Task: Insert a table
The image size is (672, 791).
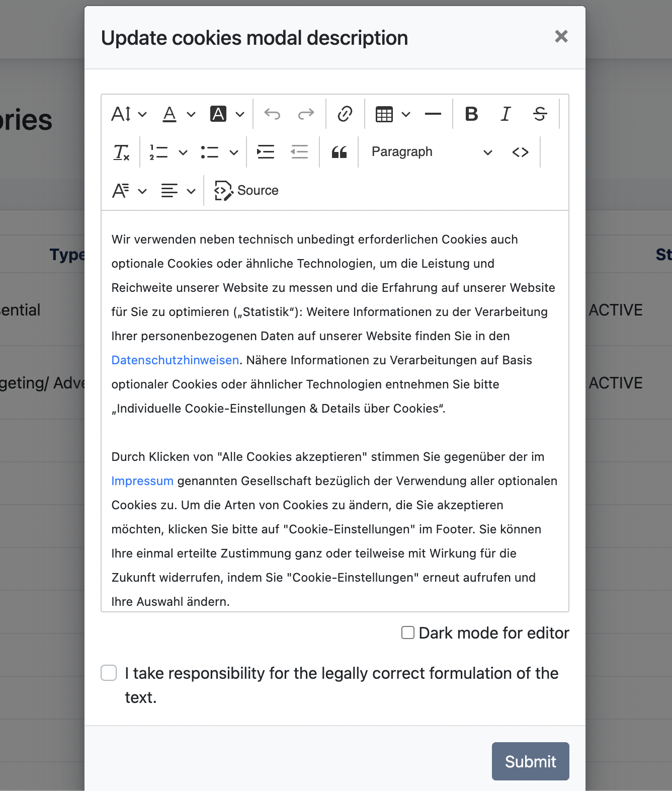Action: pos(384,114)
